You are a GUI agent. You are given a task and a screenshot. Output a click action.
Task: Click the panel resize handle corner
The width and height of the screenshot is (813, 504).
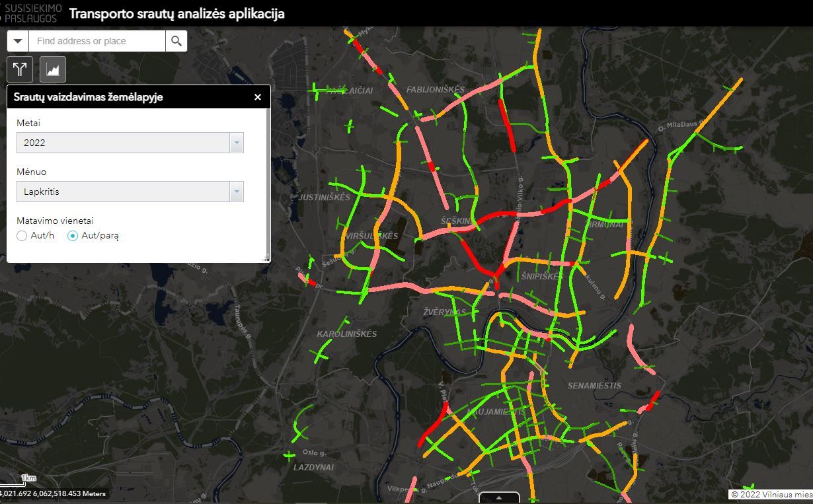266,258
